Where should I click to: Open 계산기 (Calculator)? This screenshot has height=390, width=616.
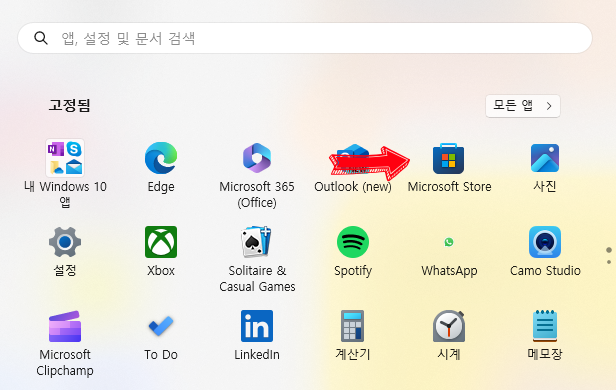pyautogui.click(x=353, y=326)
